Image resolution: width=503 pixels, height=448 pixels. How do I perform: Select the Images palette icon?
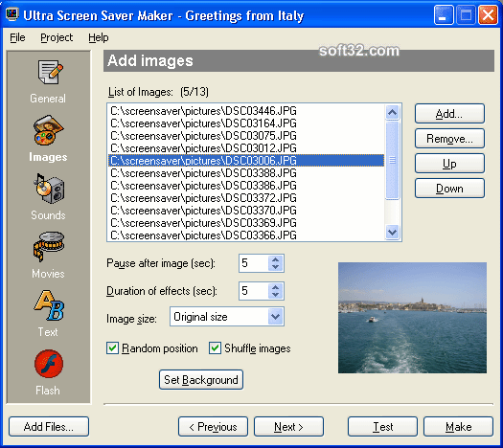tap(49, 130)
